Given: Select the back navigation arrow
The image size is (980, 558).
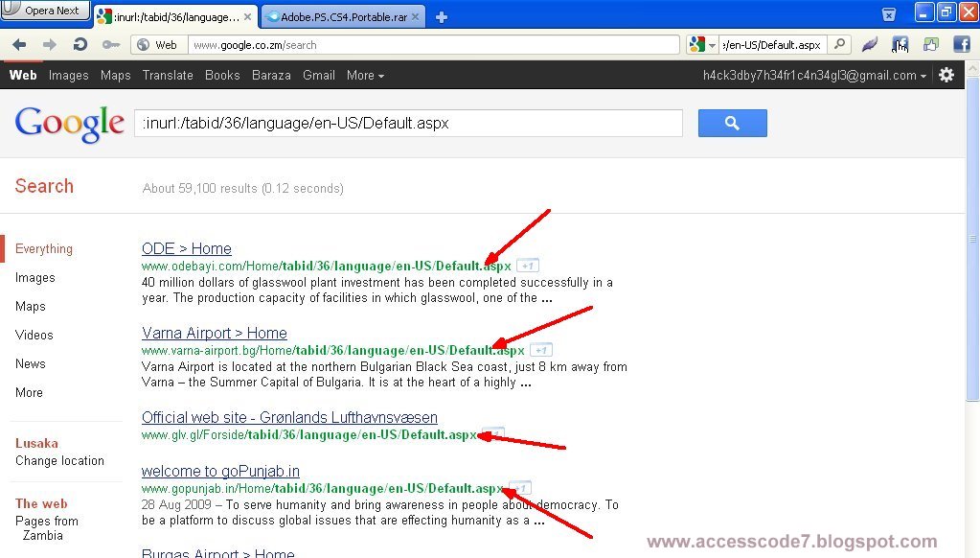Looking at the screenshot, I should tap(18, 44).
